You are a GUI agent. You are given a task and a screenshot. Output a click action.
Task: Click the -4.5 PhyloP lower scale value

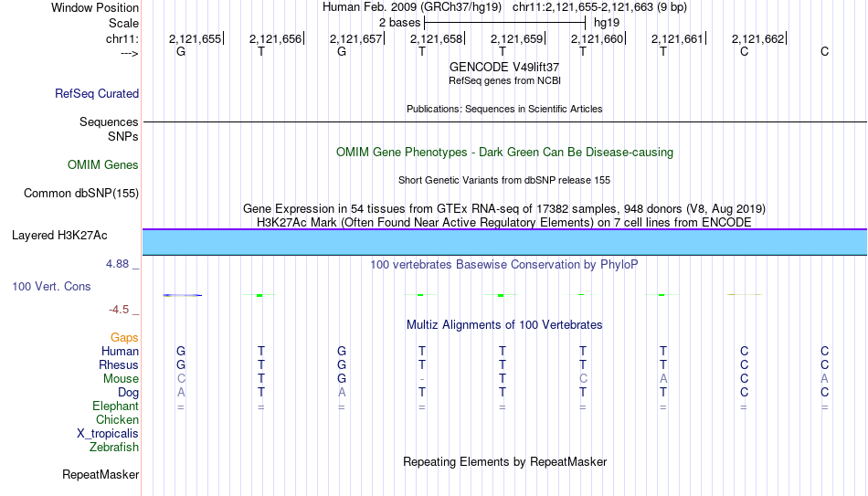point(119,310)
